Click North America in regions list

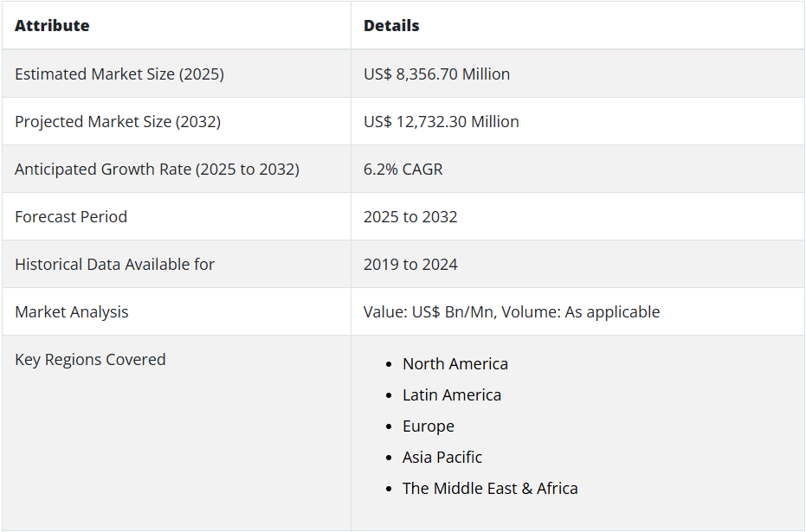coord(455,364)
